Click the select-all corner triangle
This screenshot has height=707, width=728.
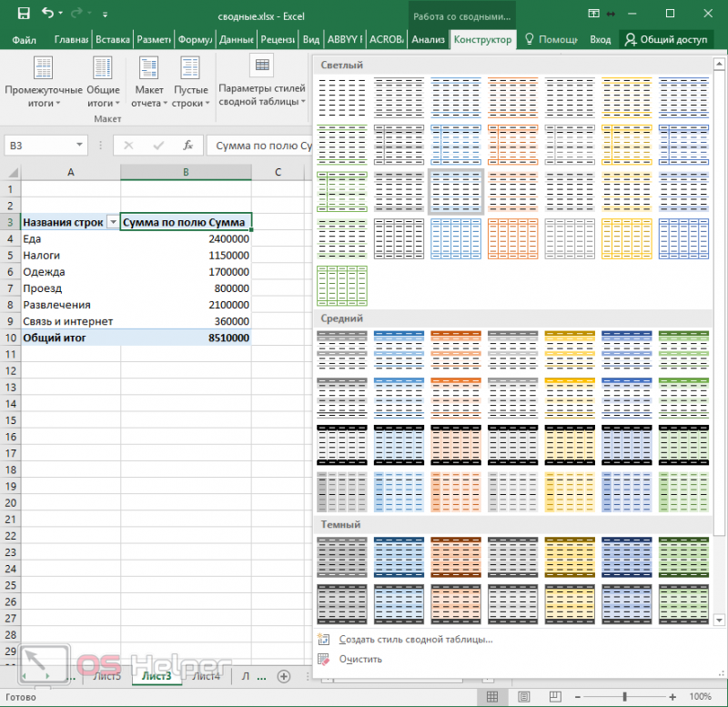[x=11, y=172]
